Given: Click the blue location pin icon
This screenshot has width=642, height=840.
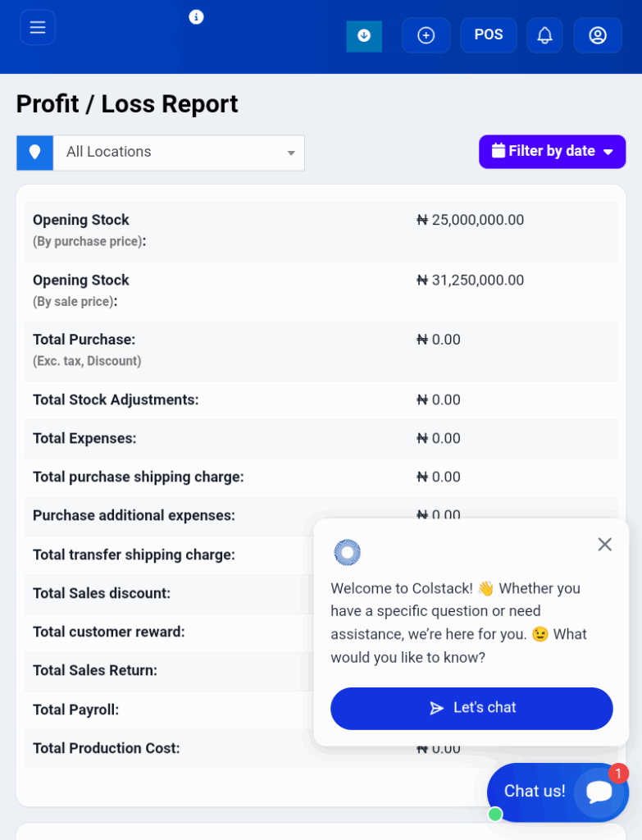Looking at the screenshot, I should click(x=34, y=153).
